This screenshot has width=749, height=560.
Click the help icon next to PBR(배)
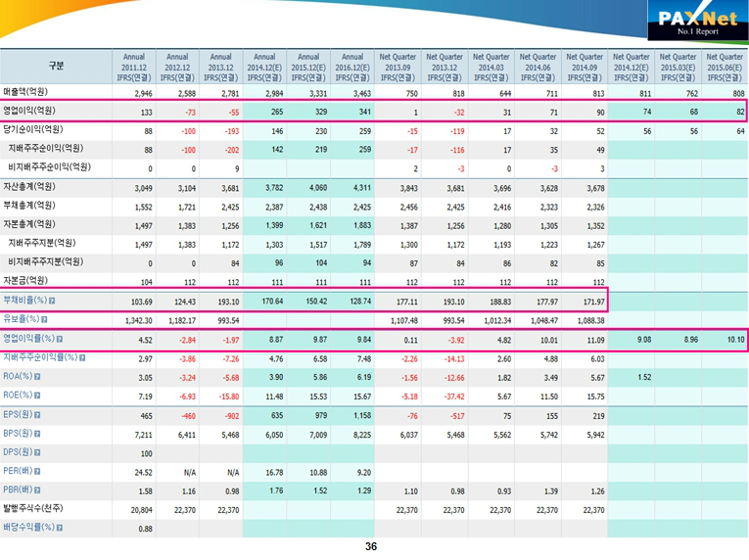(39, 489)
